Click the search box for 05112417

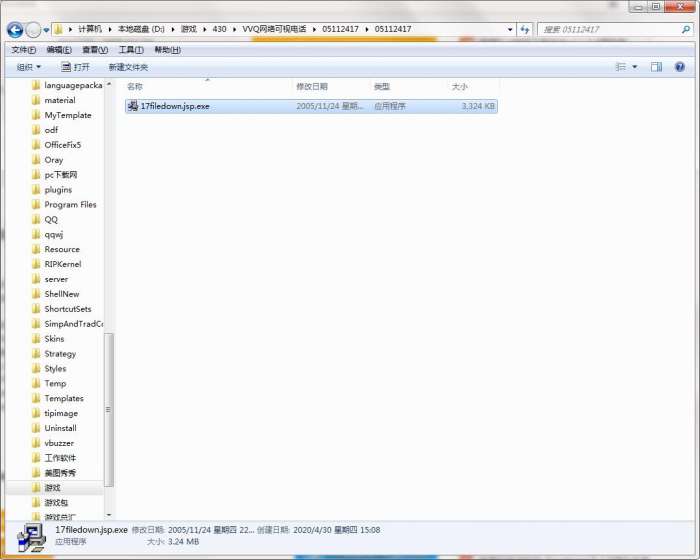pos(609,30)
